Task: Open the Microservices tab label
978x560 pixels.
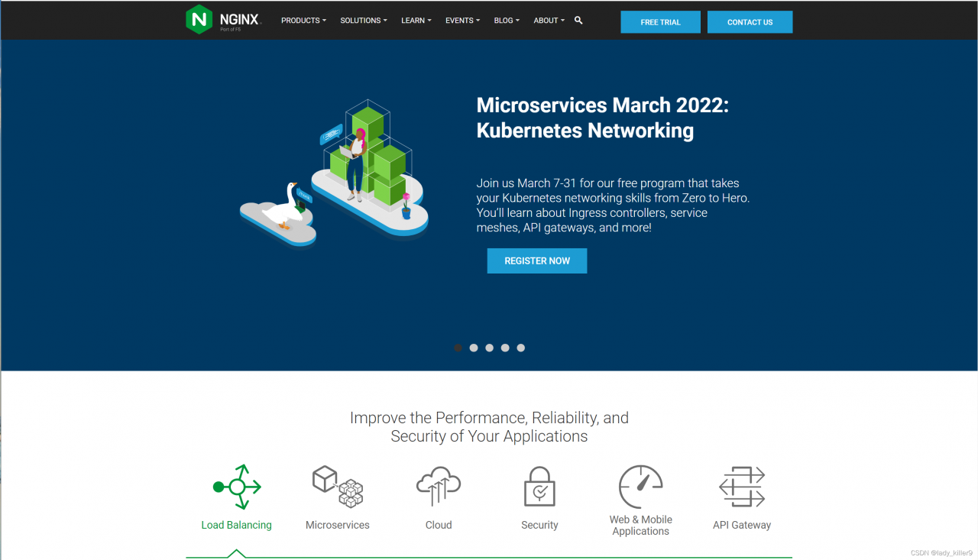Action: coord(338,525)
